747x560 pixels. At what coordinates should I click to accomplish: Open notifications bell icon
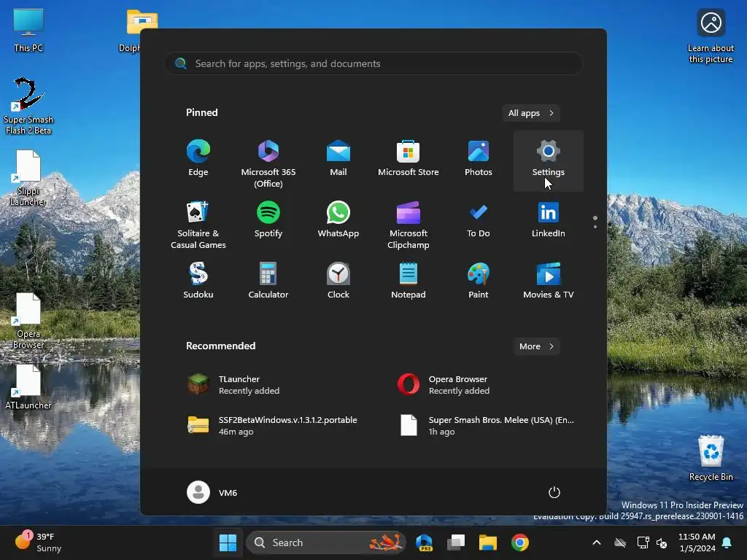click(727, 542)
